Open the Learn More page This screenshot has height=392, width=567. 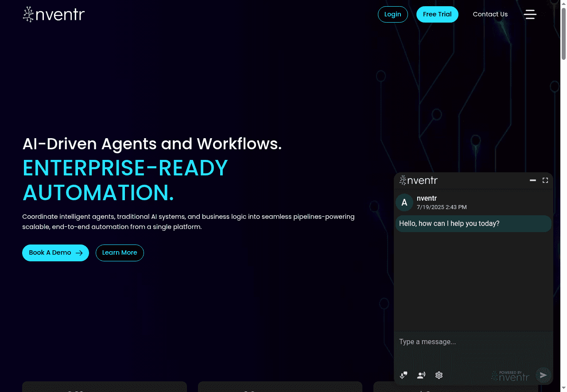coord(120,252)
